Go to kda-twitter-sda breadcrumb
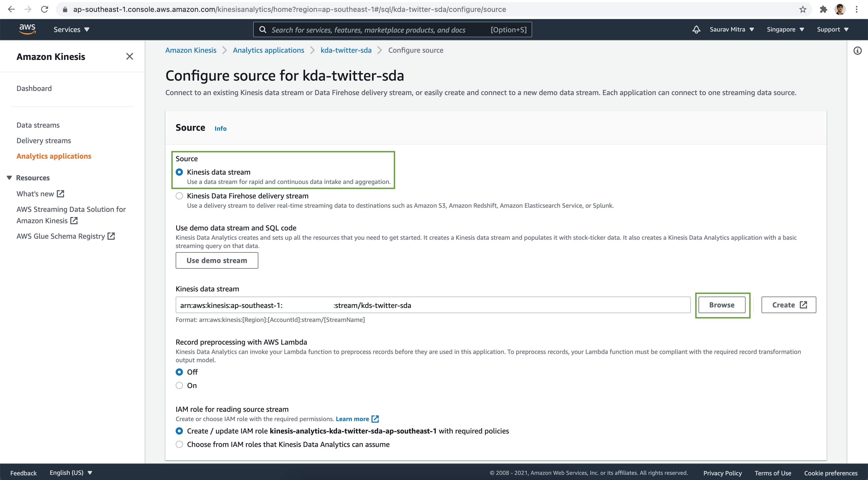The height and width of the screenshot is (480, 868). [x=346, y=50]
